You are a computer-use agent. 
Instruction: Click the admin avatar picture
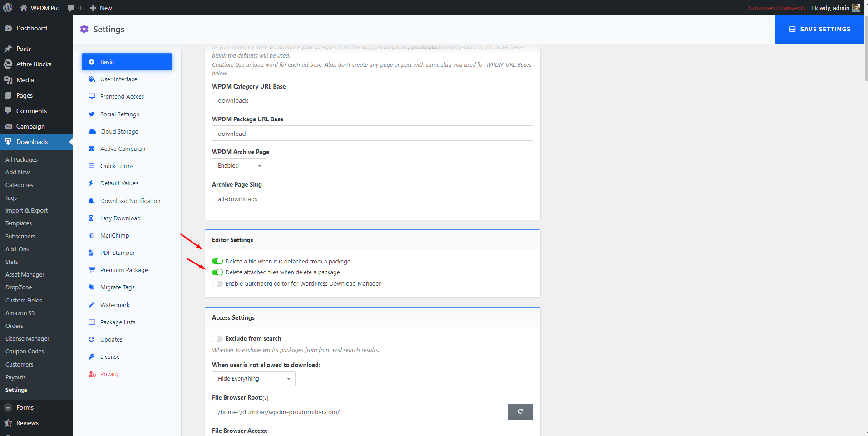coord(856,8)
